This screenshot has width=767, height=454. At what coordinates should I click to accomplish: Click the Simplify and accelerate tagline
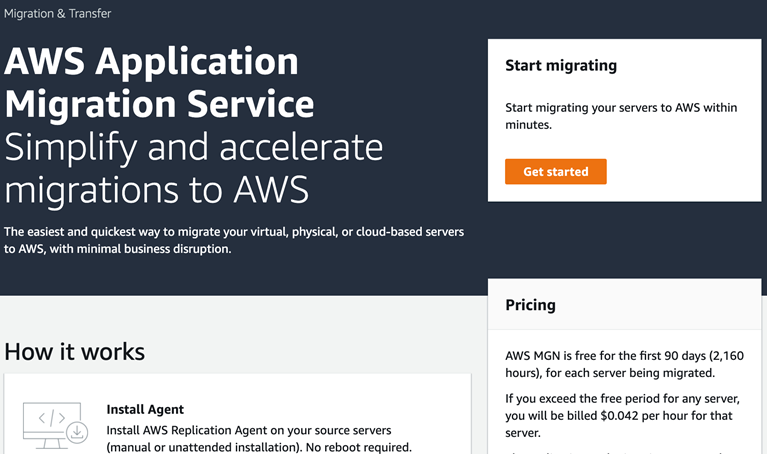(x=194, y=147)
